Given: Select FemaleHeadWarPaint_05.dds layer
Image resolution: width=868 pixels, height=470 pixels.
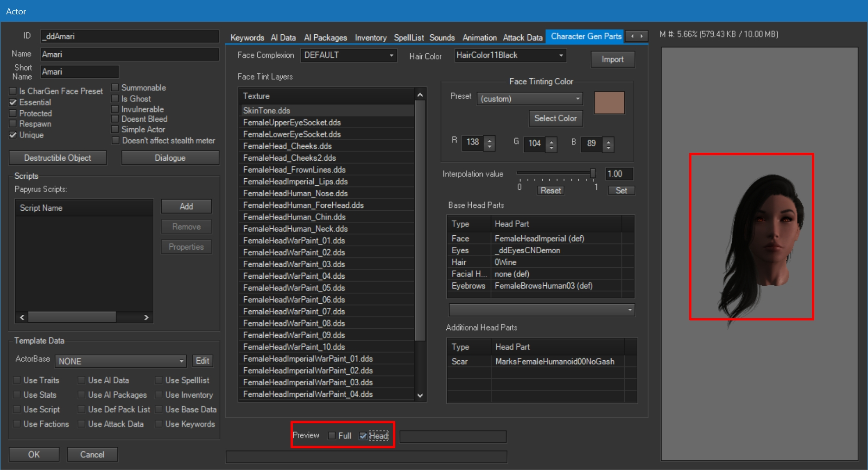Looking at the screenshot, I should pos(327,288).
